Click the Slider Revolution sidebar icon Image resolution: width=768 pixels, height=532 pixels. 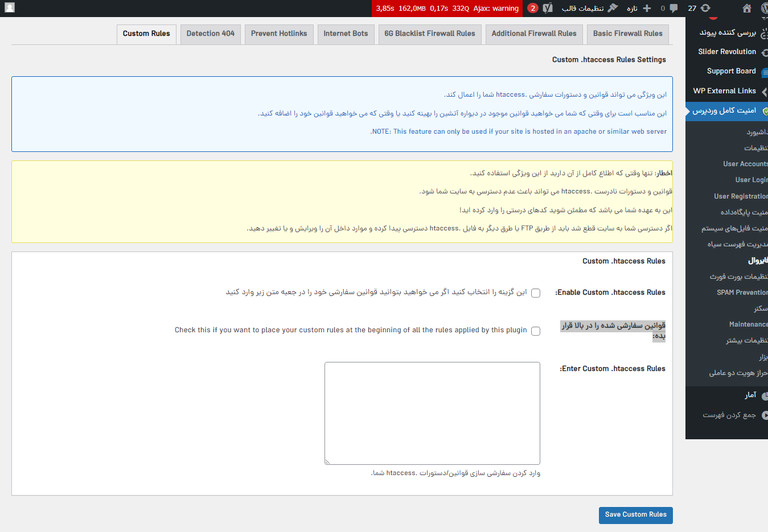pos(765,52)
